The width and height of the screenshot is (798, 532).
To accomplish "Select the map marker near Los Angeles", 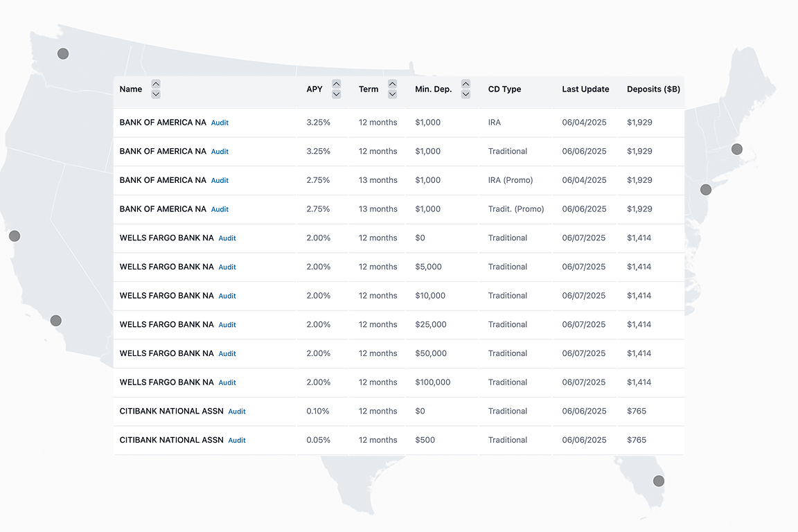I will [x=56, y=321].
